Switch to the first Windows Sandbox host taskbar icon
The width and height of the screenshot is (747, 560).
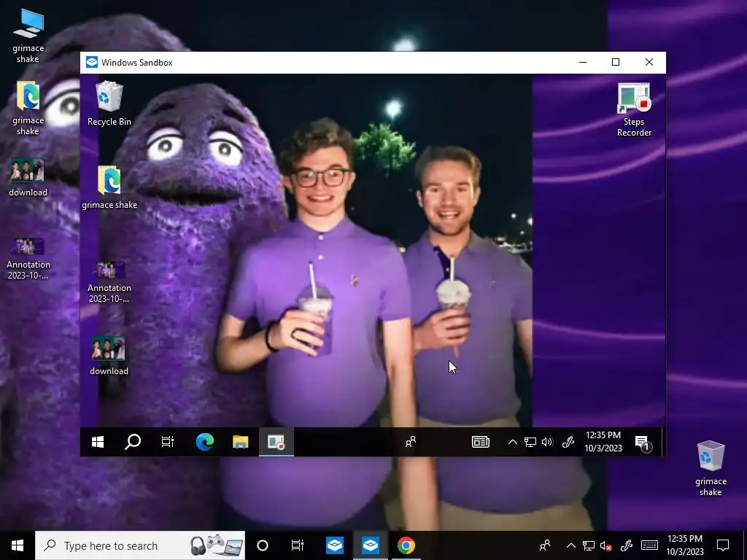pos(335,545)
